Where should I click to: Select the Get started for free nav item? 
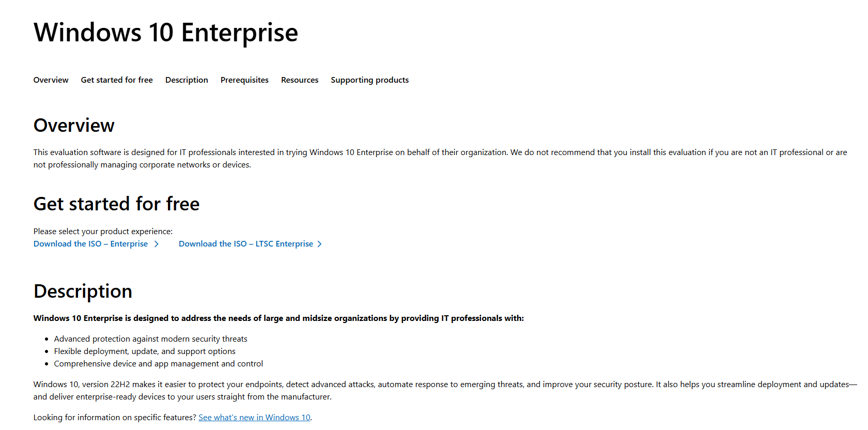(x=117, y=80)
